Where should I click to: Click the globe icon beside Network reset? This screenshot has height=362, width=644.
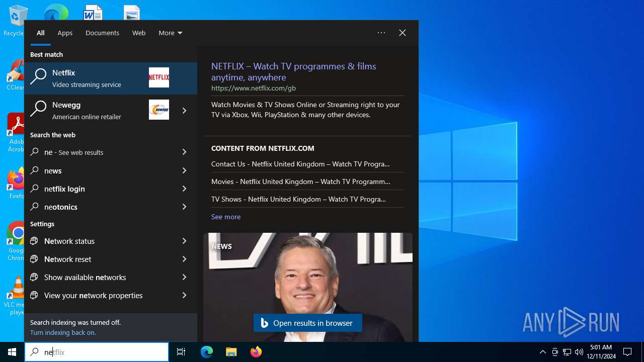(x=34, y=259)
